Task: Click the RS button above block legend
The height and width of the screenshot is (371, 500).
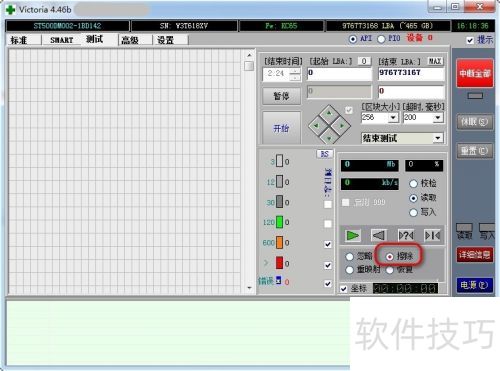Action: click(324, 154)
